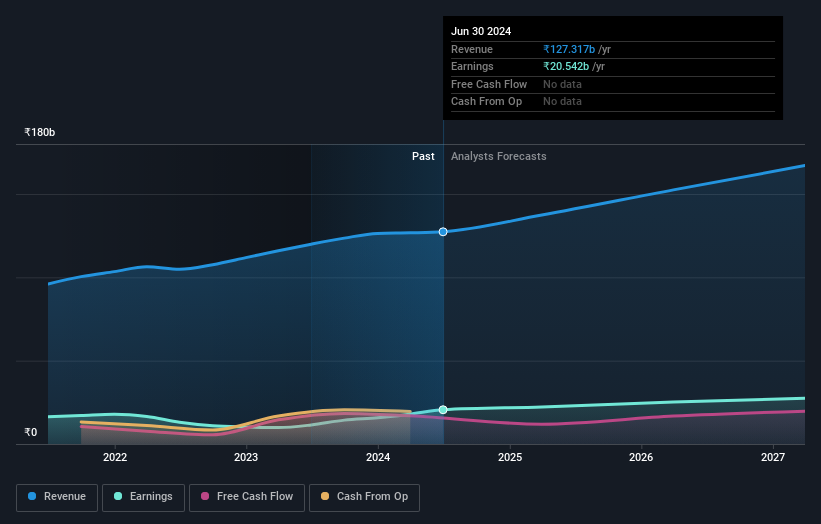Click the Free Cash Flow row label in tooltip
The height and width of the screenshot is (524, 821).
tap(489, 84)
